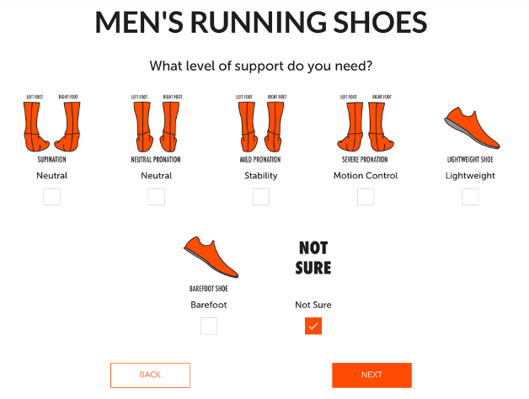Click the bold NOT SURE graphic

click(x=313, y=258)
